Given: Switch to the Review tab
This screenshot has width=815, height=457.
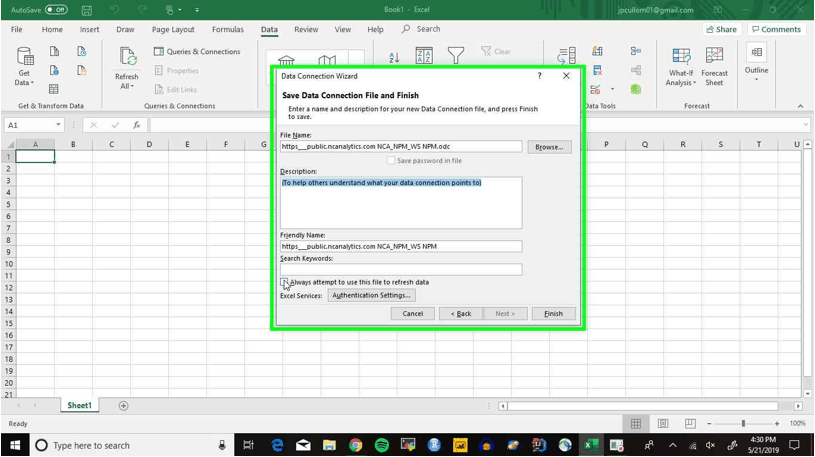Looking at the screenshot, I should click(306, 30).
